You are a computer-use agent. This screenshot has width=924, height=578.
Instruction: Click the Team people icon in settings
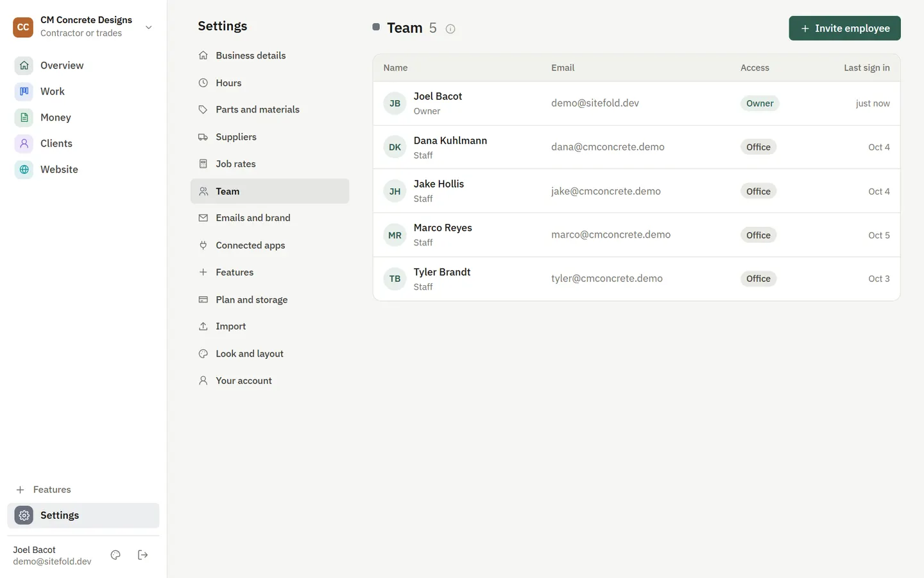(x=203, y=191)
